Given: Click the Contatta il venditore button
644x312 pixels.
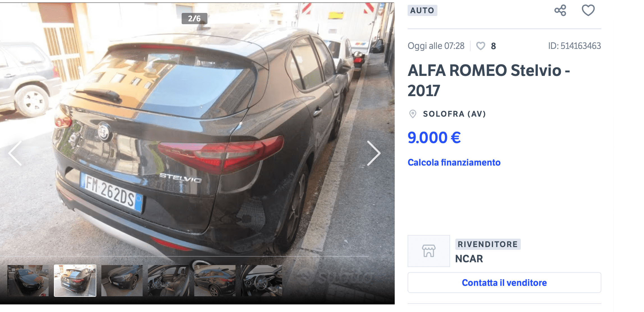Looking at the screenshot, I should point(504,282).
